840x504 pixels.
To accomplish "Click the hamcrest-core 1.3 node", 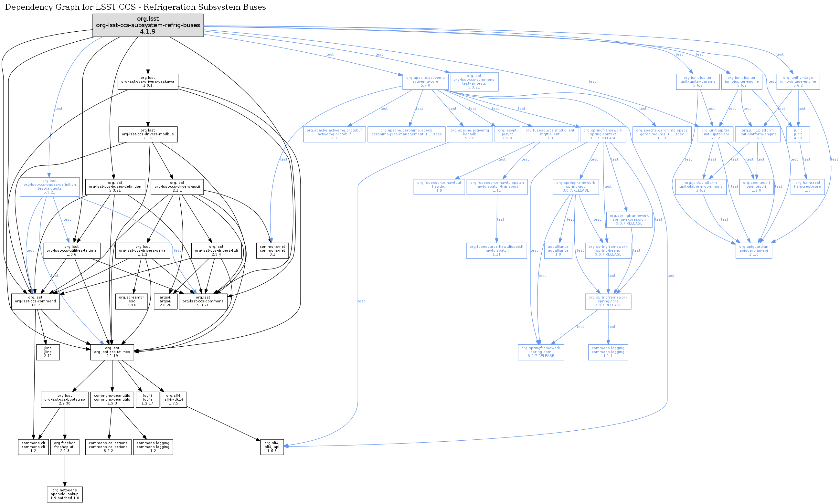I will [807, 186].
